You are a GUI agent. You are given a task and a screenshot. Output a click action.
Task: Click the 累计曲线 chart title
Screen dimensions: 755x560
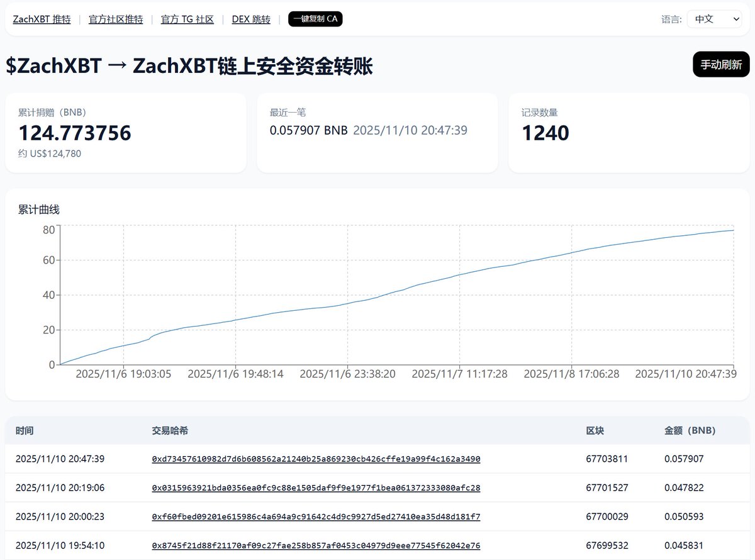point(39,210)
